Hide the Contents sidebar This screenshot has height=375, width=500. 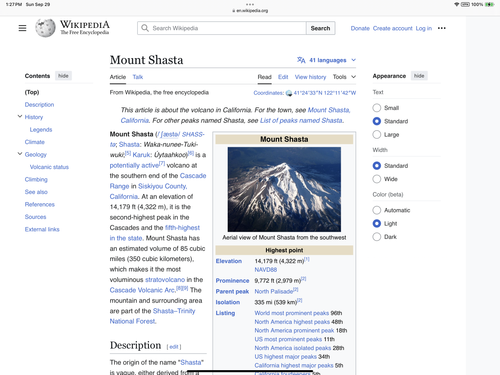pyautogui.click(x=63, y=76)
